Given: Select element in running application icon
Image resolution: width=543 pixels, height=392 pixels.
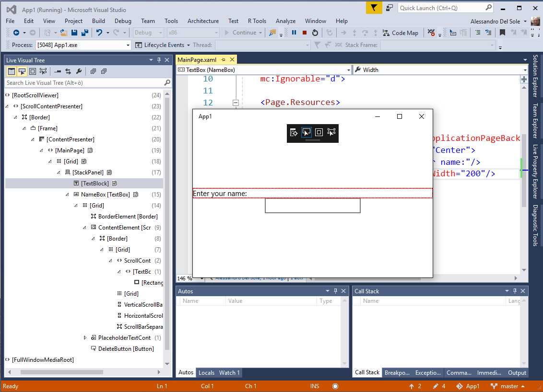Looking at the screenshot, I should [x=22, y=71].
